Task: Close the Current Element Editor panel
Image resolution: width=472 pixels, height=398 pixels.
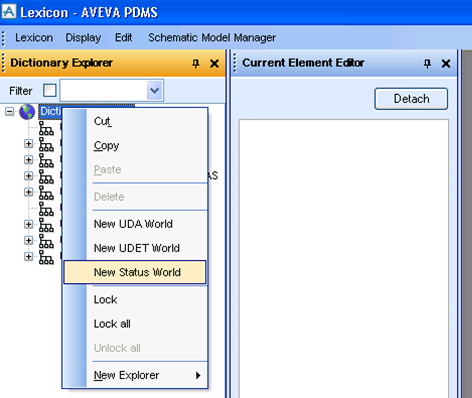Action: (x=446, y=63)
